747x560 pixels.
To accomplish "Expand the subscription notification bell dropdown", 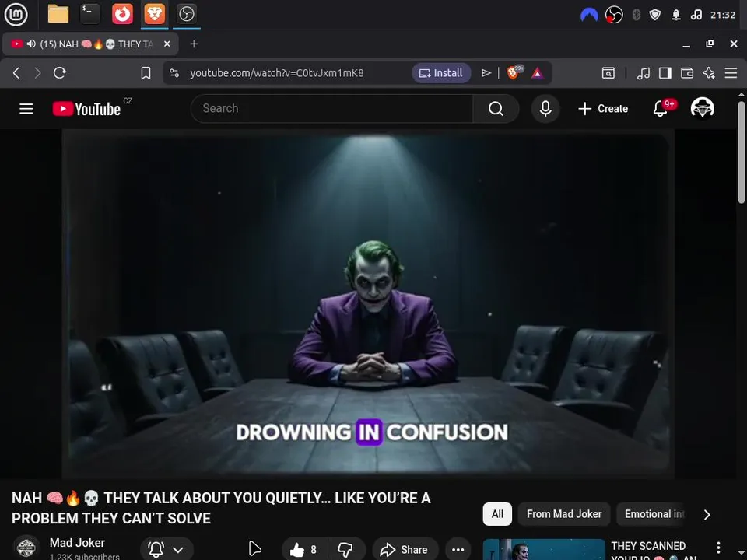I will click(x=167, y=550).
